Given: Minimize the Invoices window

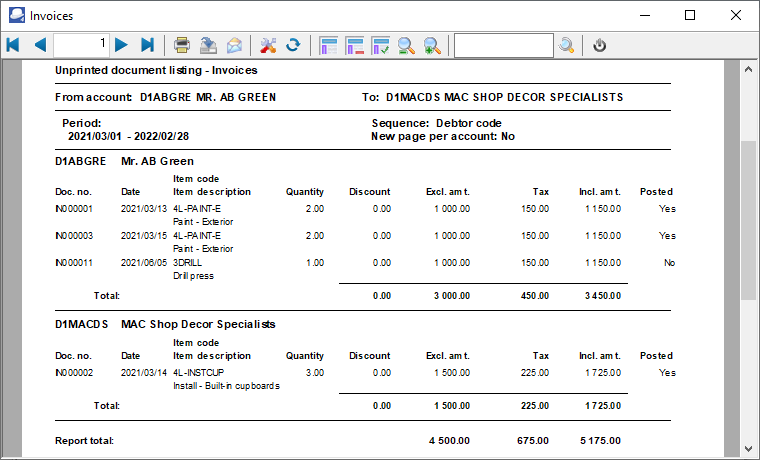Looking at the screenshot, I should (645, 16).
